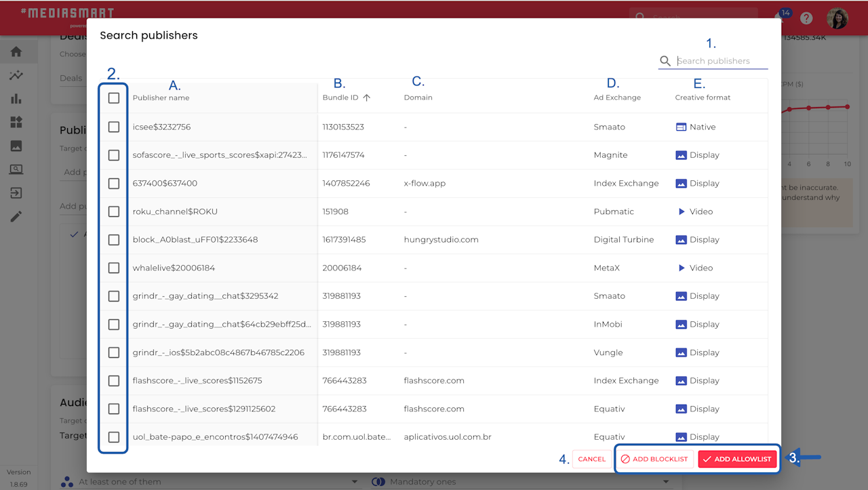Open the bar chart reports sidebar icon
The image size is (868, 490).
[16, 99]
